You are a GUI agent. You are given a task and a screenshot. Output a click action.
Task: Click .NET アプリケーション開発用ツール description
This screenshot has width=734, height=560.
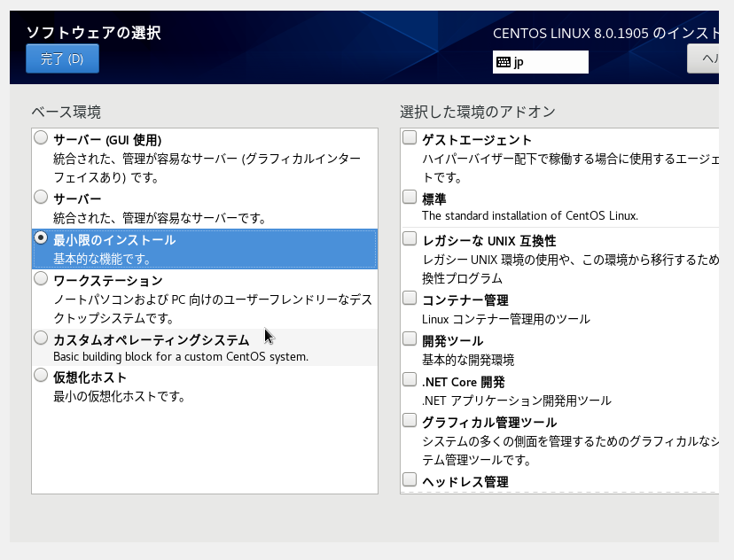(x=517, y=401)
